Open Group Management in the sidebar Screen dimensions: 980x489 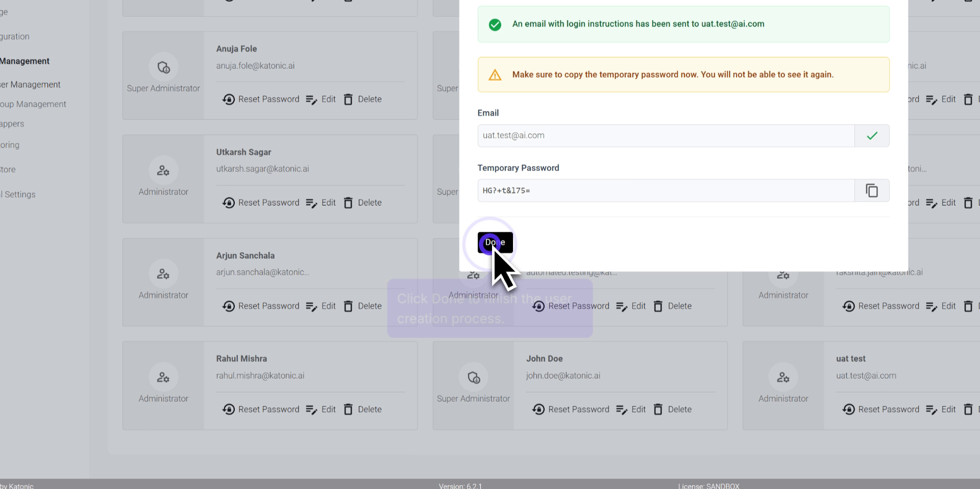33,104
